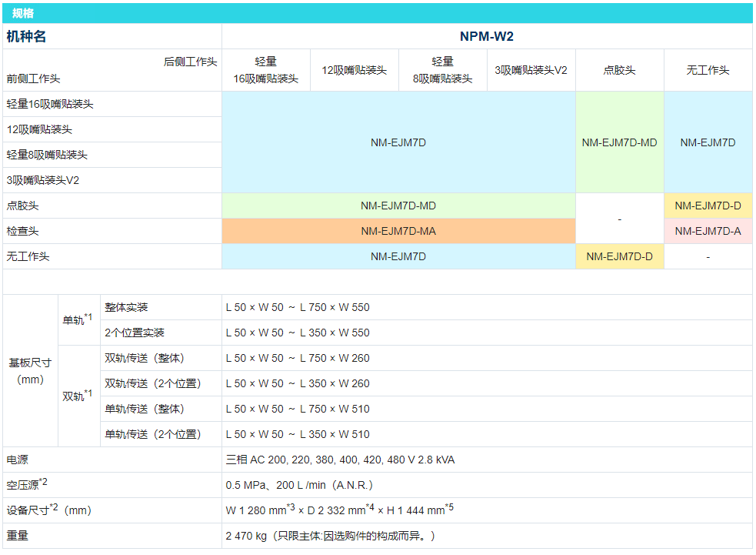The image size is (756, 555).
Task: Select the 轻量8吸嘴贴装头 front-side row label
Action: pyautogui.click(x=47, y=155)
